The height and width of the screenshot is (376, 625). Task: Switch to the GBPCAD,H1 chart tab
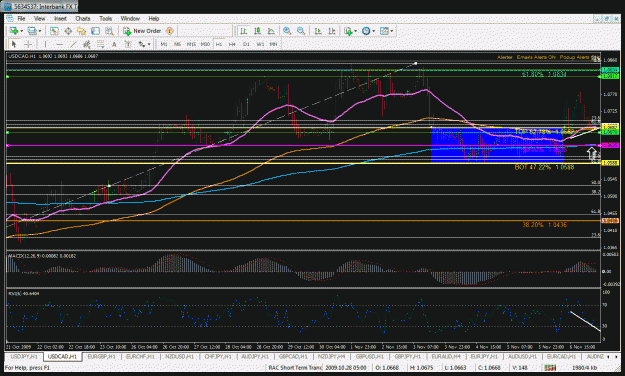pos(293,356)
